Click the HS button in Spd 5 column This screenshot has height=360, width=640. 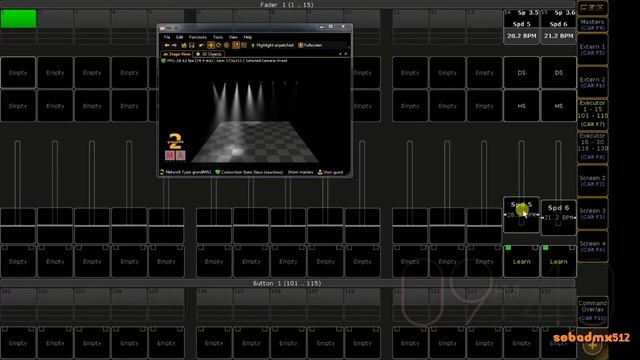[521, 106]
